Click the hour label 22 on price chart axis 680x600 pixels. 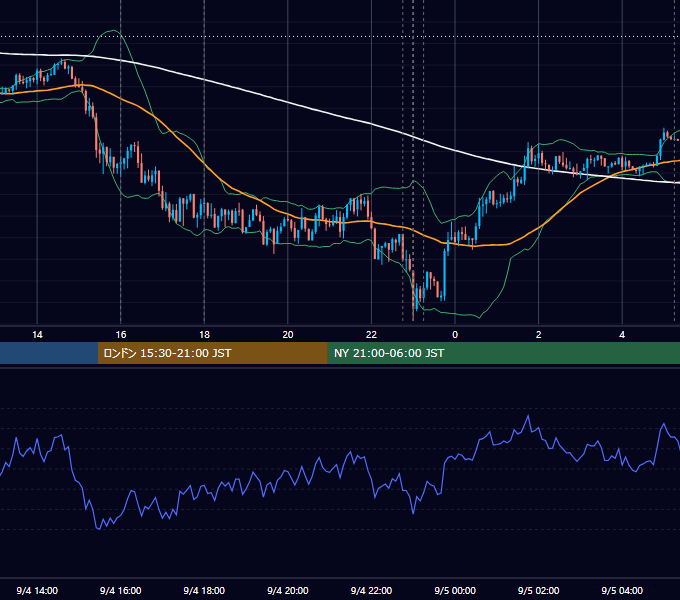click(x=372, y=335)
